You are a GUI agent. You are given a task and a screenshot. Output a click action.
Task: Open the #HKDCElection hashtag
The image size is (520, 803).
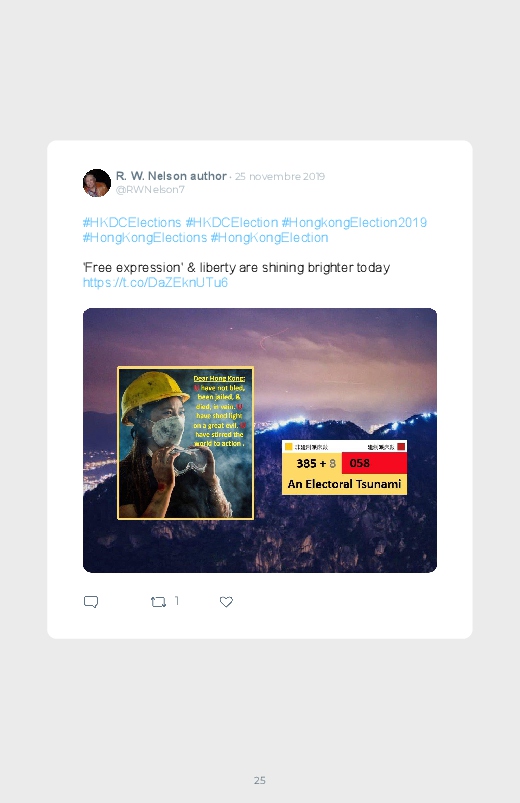click(232, 223)
